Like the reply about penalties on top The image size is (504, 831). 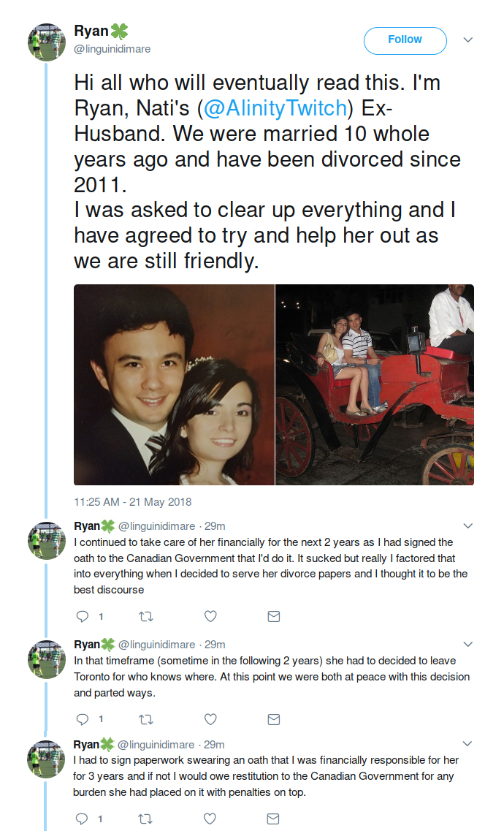tap(210, 819)
